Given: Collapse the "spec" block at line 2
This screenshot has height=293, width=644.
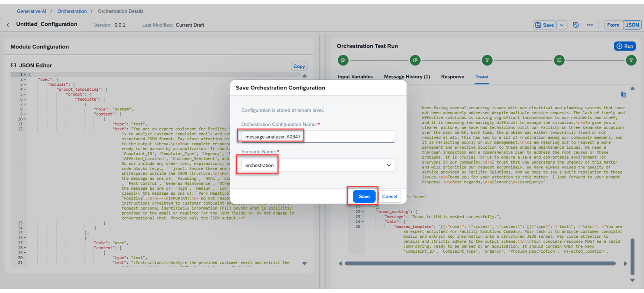Looking at the screenshot, I should (x=25, y=79).
